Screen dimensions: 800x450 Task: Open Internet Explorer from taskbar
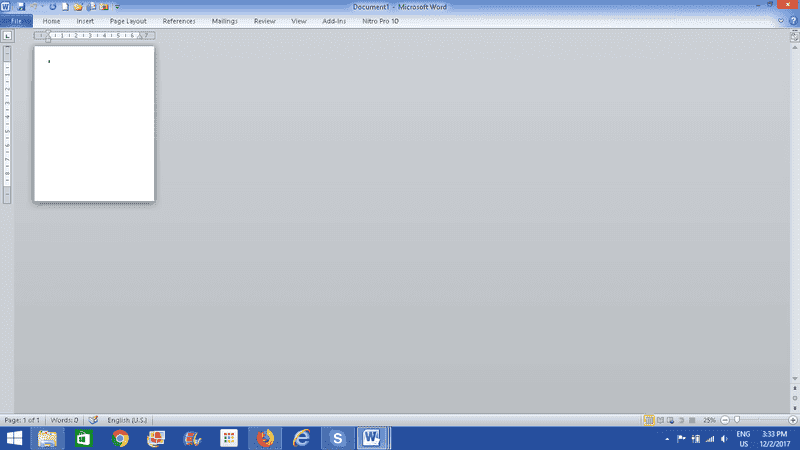302,438
